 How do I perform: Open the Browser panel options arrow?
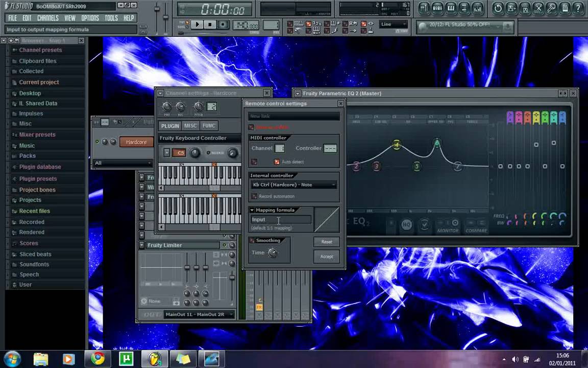(4, 40)
